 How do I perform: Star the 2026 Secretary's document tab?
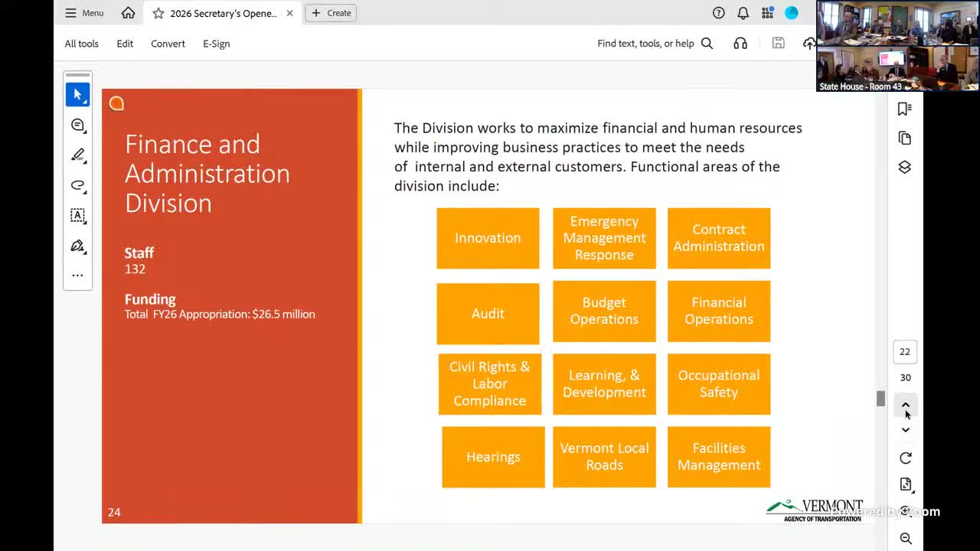[158, 13]
